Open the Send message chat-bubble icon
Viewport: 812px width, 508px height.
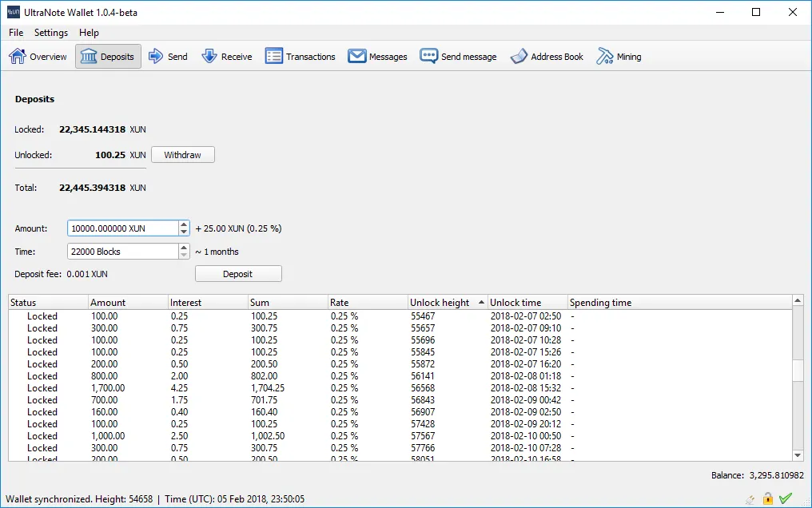[428, 57]
